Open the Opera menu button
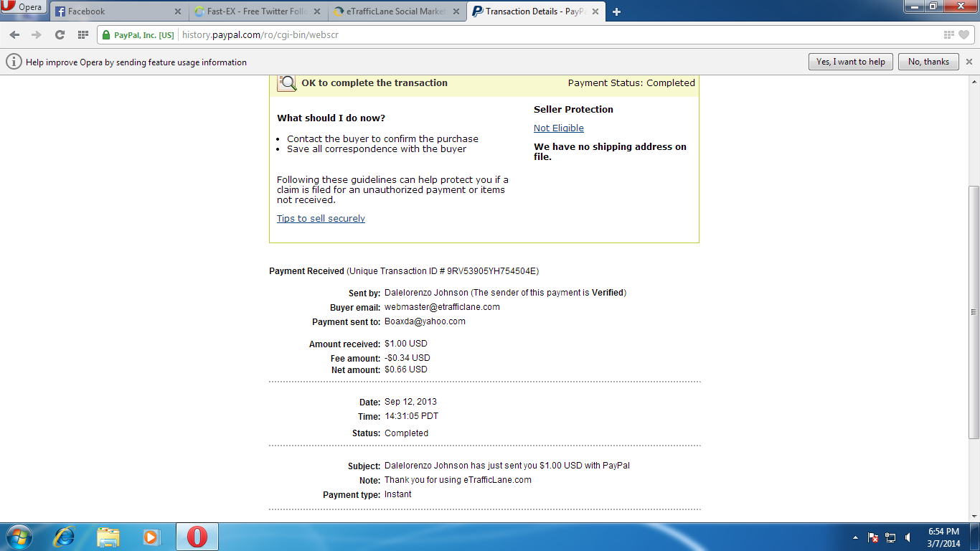Screen dimensions: 980x551 tap(24, 7)
